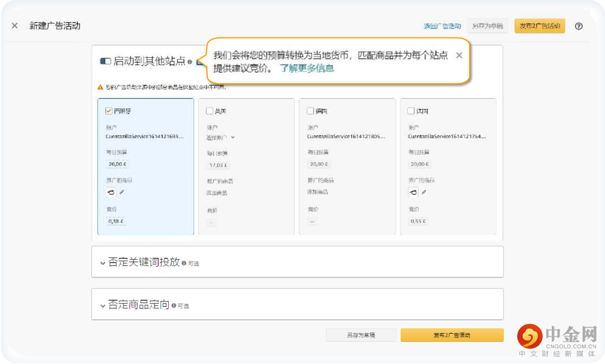Click the 返回广告活动 link
Image resolution: width=605 pixels, height=364 pixels.
click(442, 26)
